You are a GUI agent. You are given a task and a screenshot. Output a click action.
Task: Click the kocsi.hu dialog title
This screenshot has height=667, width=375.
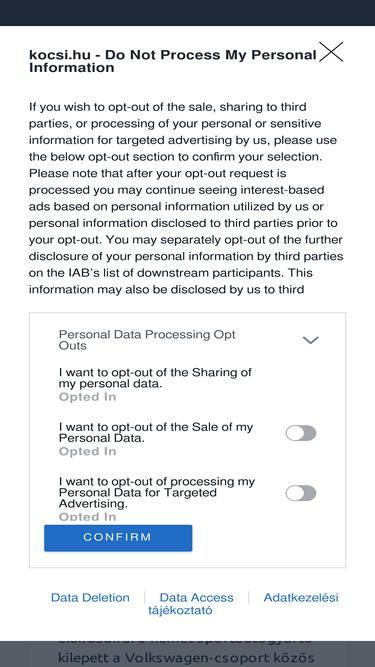tap(173, 61)
